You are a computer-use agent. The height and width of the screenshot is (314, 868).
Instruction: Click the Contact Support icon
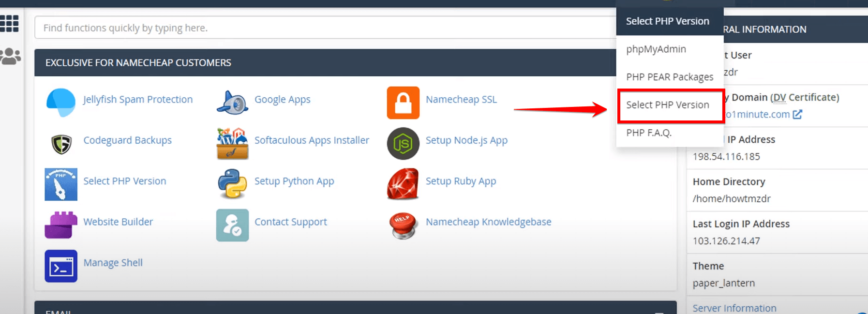(x=232, y=225)
